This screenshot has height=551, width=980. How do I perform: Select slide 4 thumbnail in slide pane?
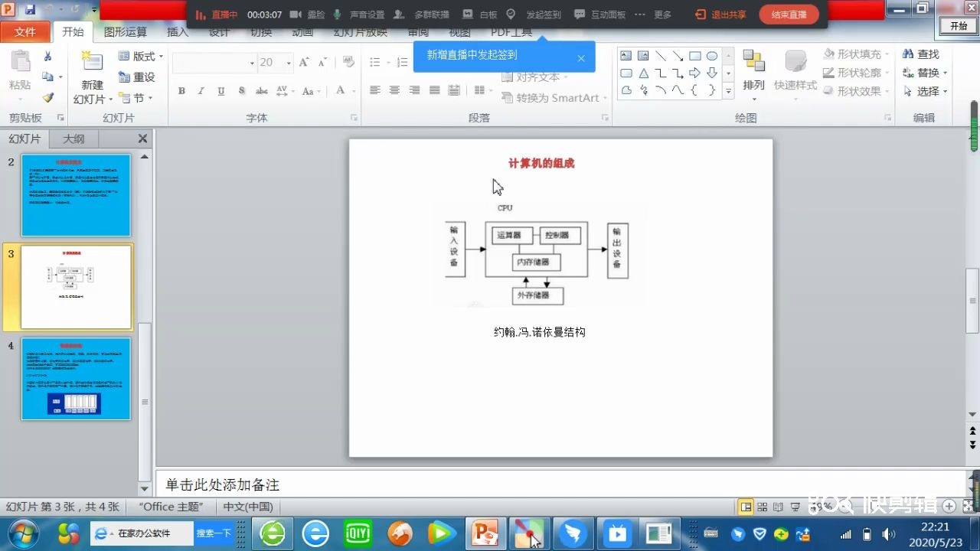click(x=77, y=379)
